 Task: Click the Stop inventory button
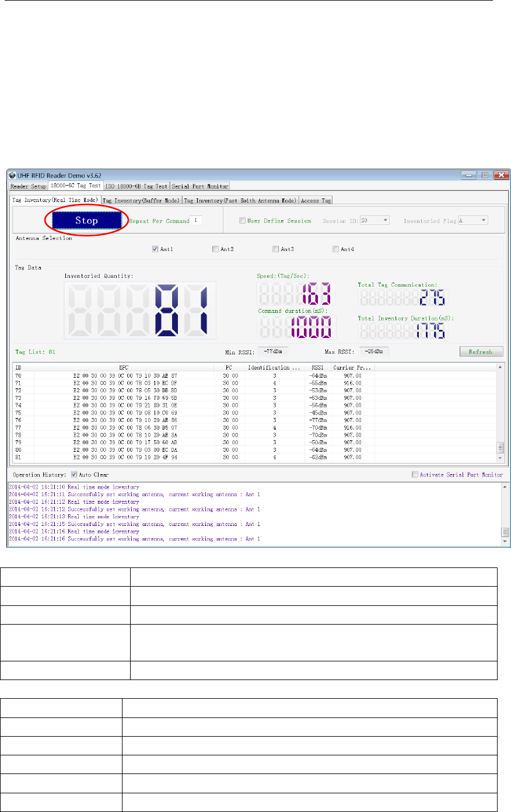pos(87,220)
